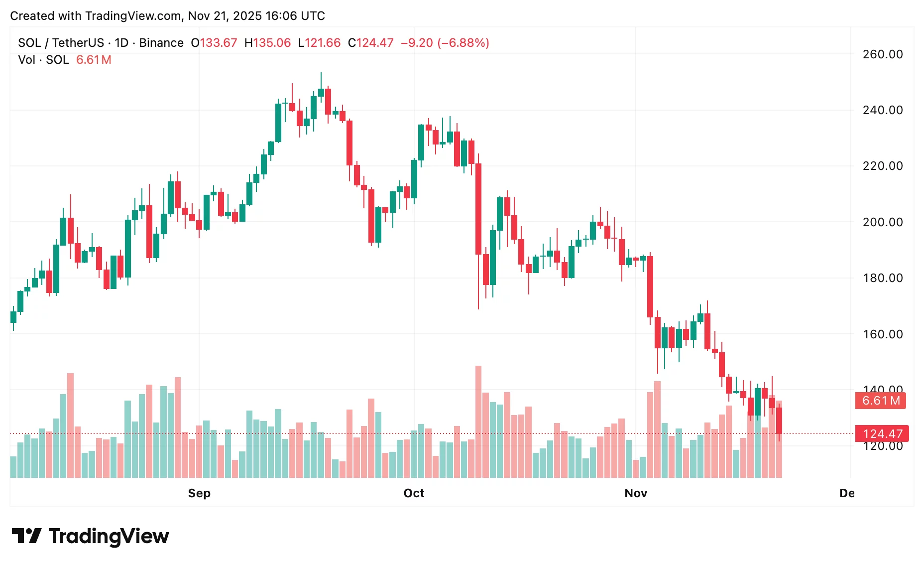Click the Nov label on time axis
The image size is (924, 566).
point(636,493)
